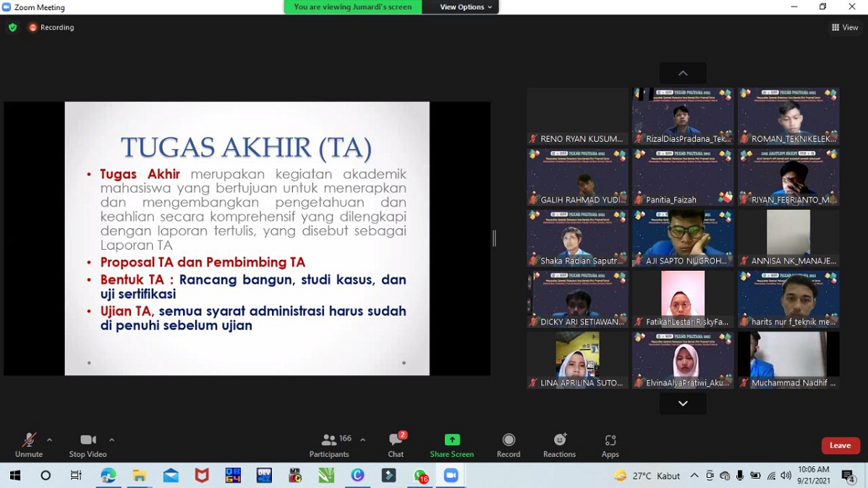Expand audio options arrow next to Unmute
Screen dimensions: 868x488
click(49, 439)
